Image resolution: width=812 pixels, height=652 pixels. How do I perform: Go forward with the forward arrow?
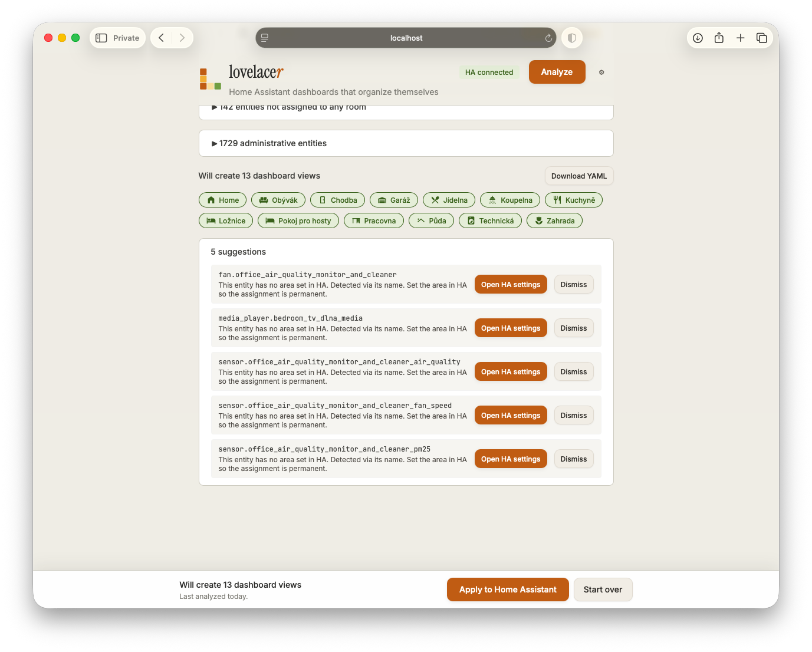click(x=182, y=38)
